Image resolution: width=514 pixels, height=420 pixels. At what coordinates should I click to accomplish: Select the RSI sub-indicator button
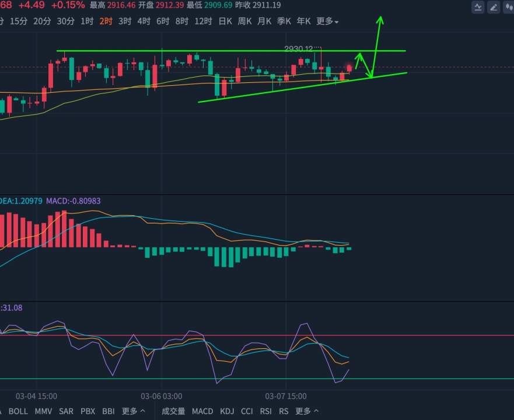[x=266, y=411]
